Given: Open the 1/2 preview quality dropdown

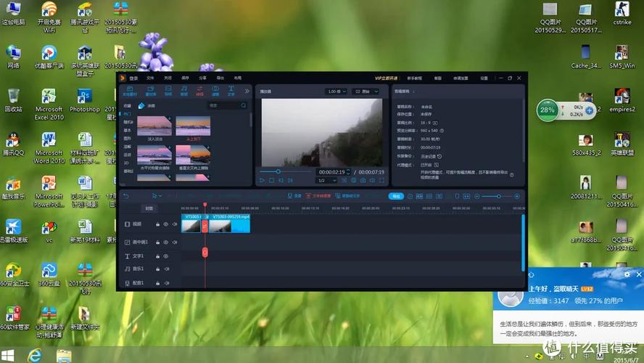Looking at the screenshot, I should pyautogui.click(x=327, y=181).
